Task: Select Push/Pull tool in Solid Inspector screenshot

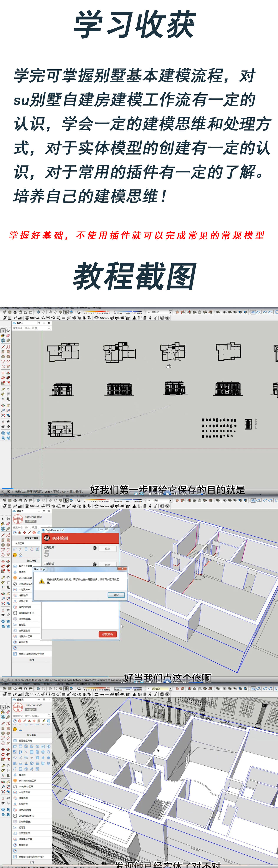Action: click(8, 561)
